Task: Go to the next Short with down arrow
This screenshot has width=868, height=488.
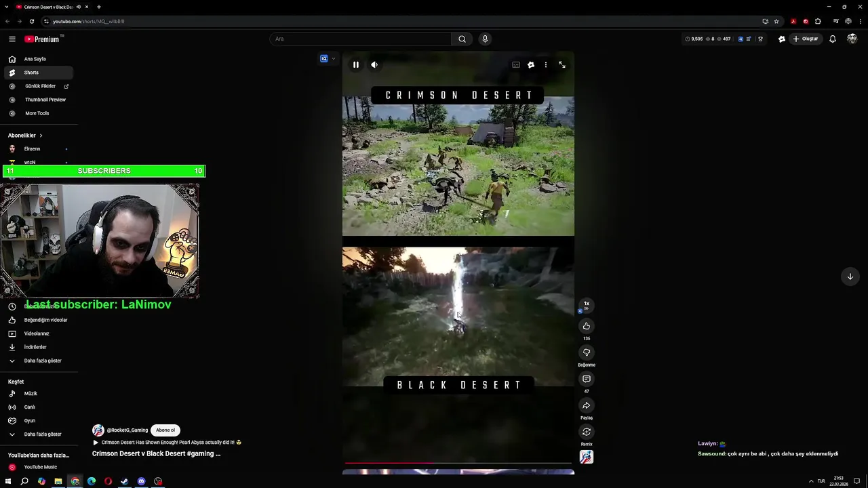Action: click(x=850, y=276)
